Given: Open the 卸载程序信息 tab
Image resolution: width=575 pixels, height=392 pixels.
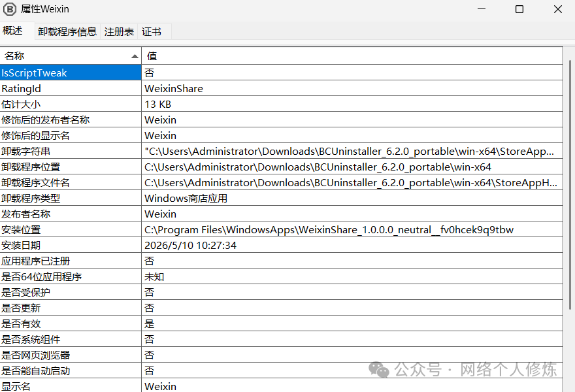Looking at the screenshot, I should [x=67, y=31].
